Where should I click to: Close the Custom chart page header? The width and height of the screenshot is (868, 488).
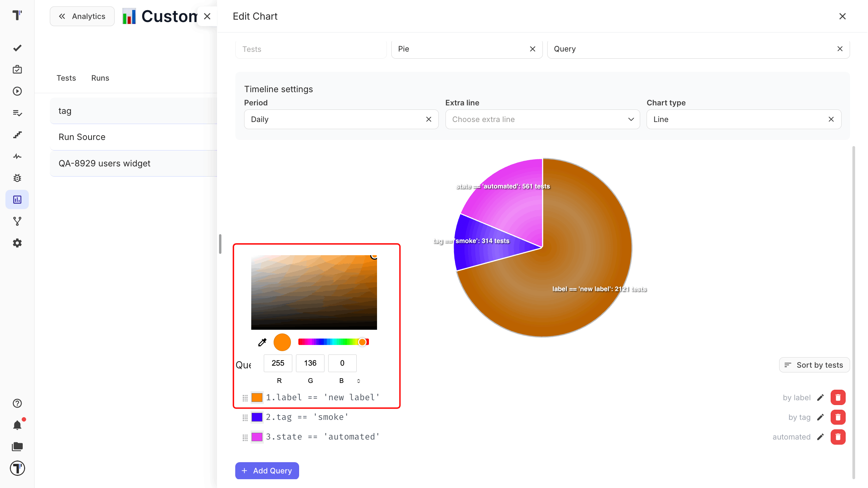(x=207, y=16)
